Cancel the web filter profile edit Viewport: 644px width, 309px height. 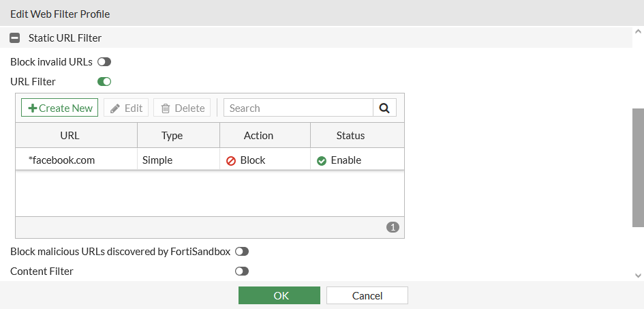367,295
